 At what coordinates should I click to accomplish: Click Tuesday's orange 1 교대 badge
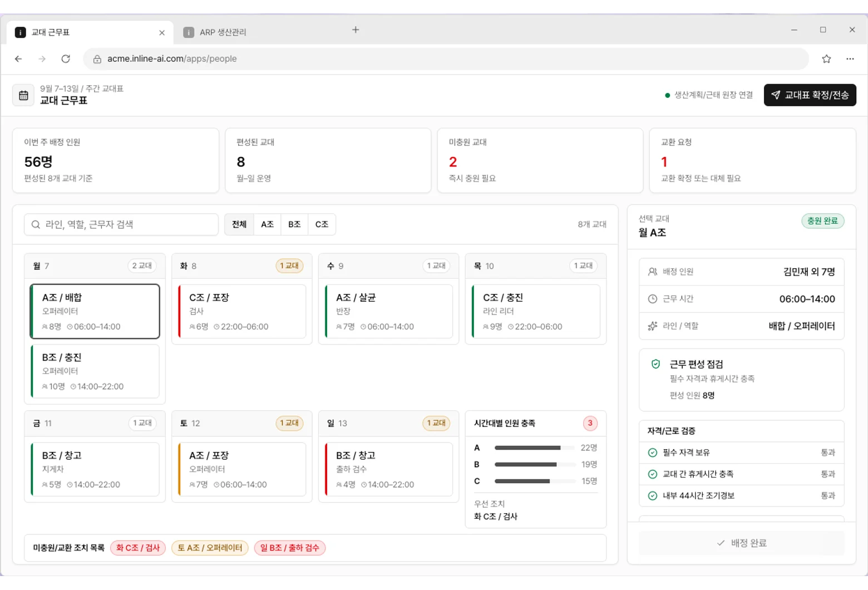point(289,265)
